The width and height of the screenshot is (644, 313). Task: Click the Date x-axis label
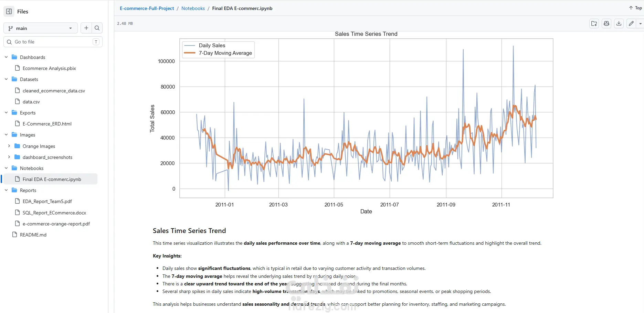pyautogui.click(x=366, y=211)
